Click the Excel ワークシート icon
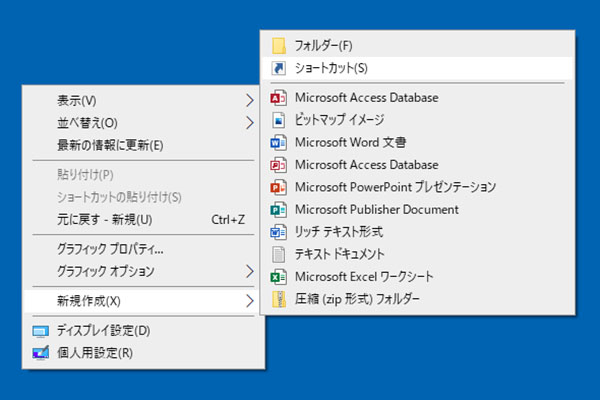Image resolution: width=600 pixels, height=400 pixels. click(x=278, y=277)
